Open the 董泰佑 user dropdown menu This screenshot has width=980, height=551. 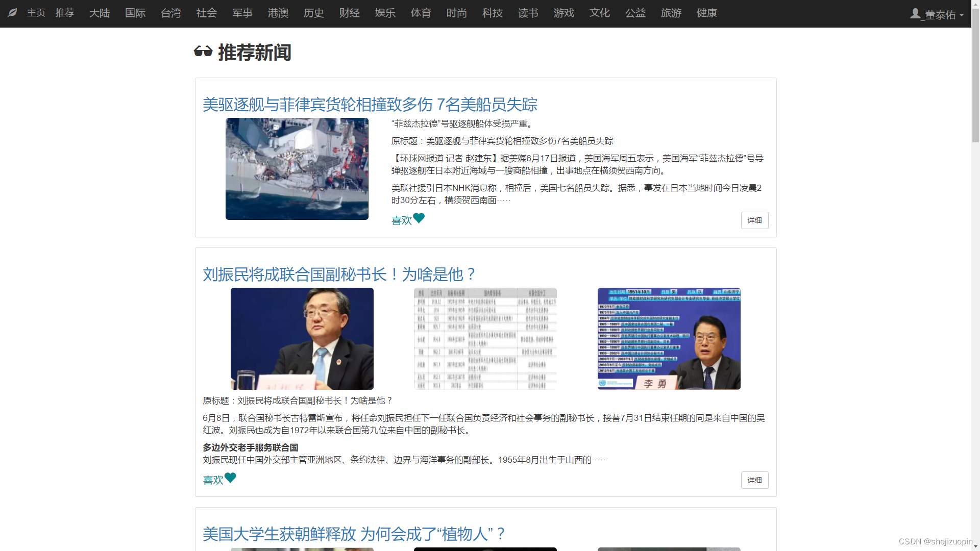(941, 14)
